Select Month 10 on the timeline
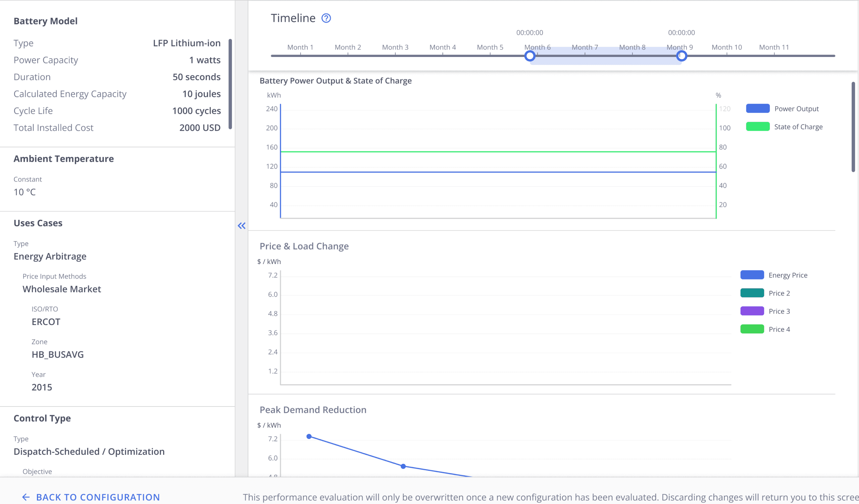Viewport: 859px width, 504px height. 727,47
